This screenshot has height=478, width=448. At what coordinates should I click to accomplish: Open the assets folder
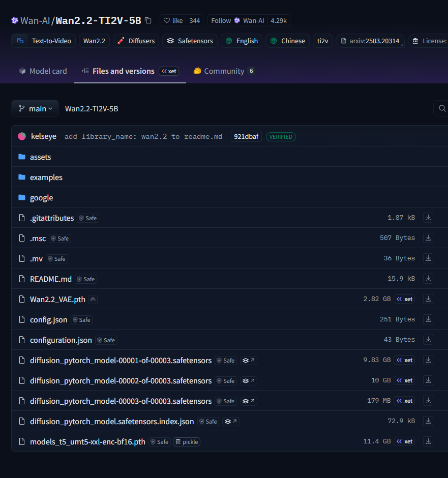(x=40, y=157)
